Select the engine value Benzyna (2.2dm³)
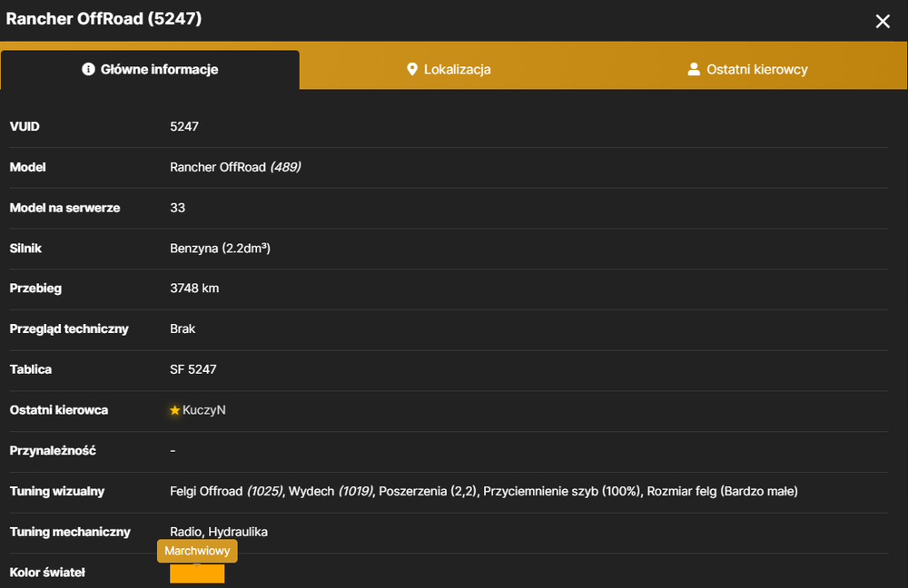 [220, 249]
